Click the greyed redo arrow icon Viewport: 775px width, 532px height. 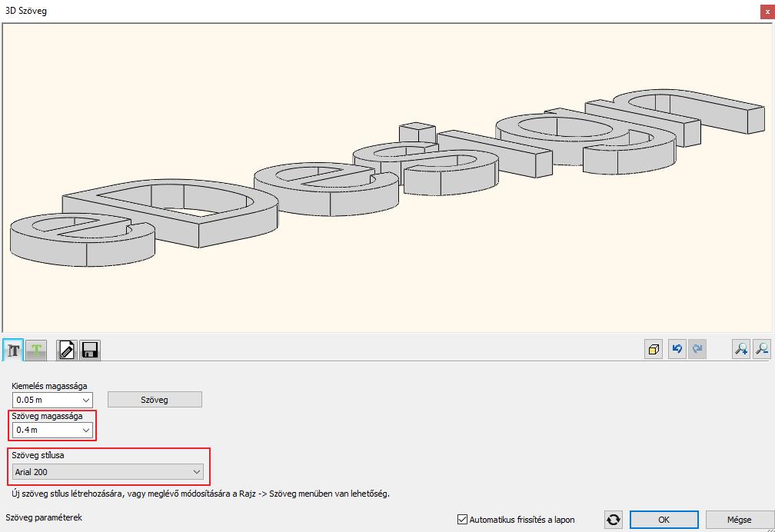pyautogui.click(x=697, y=349)
